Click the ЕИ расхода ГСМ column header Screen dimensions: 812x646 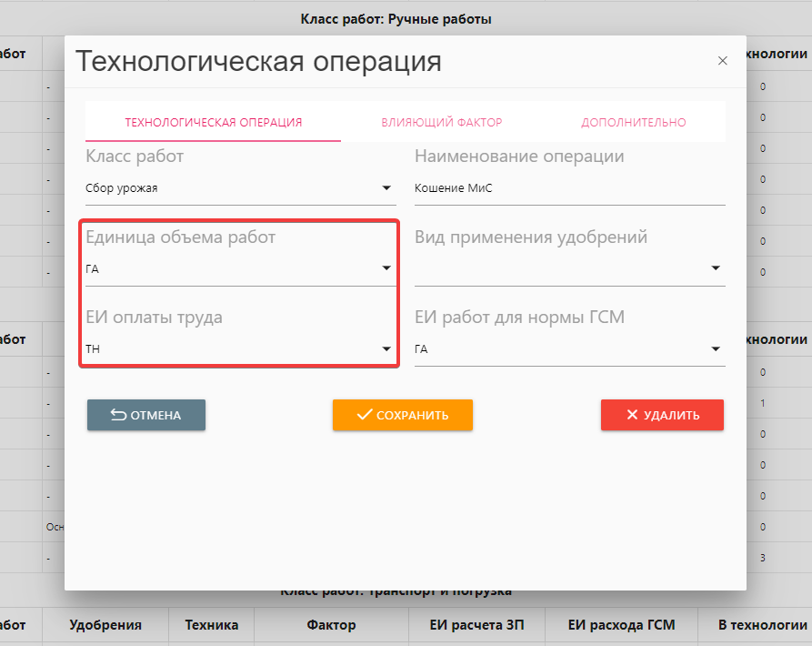tap(622, 625)
